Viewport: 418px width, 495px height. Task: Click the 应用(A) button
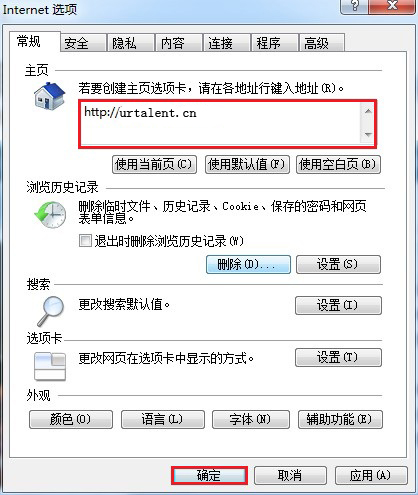click(371, 475)
